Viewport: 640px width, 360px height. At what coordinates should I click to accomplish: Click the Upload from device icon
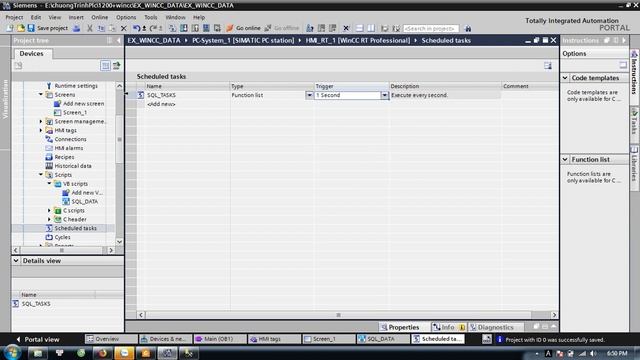195,28
